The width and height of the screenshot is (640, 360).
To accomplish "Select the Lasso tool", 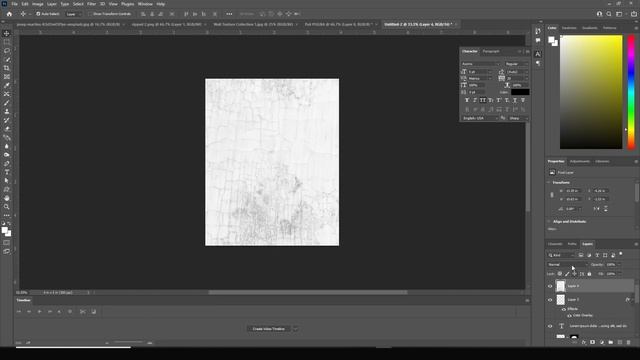I will 7,51.
